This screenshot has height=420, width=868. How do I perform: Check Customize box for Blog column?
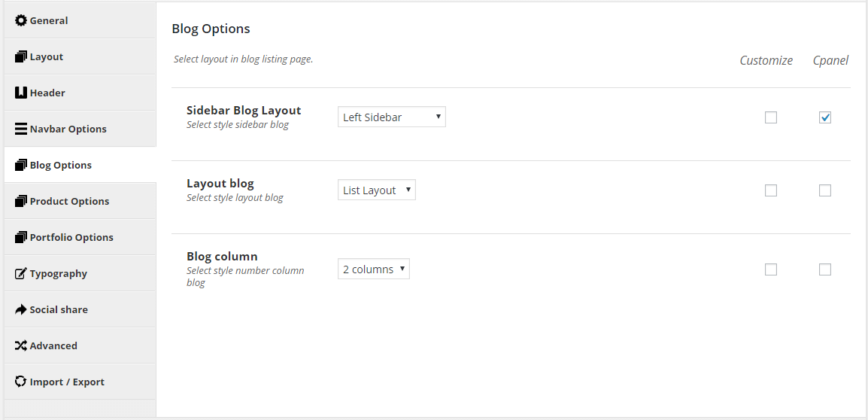pyautogui.click(x=770, y=269)
